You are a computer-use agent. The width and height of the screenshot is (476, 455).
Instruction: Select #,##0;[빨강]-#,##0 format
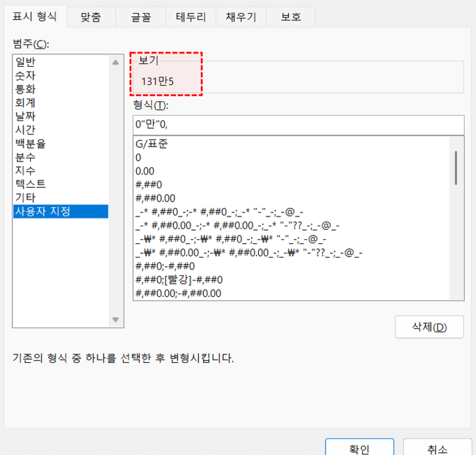(x=291, y=280)
